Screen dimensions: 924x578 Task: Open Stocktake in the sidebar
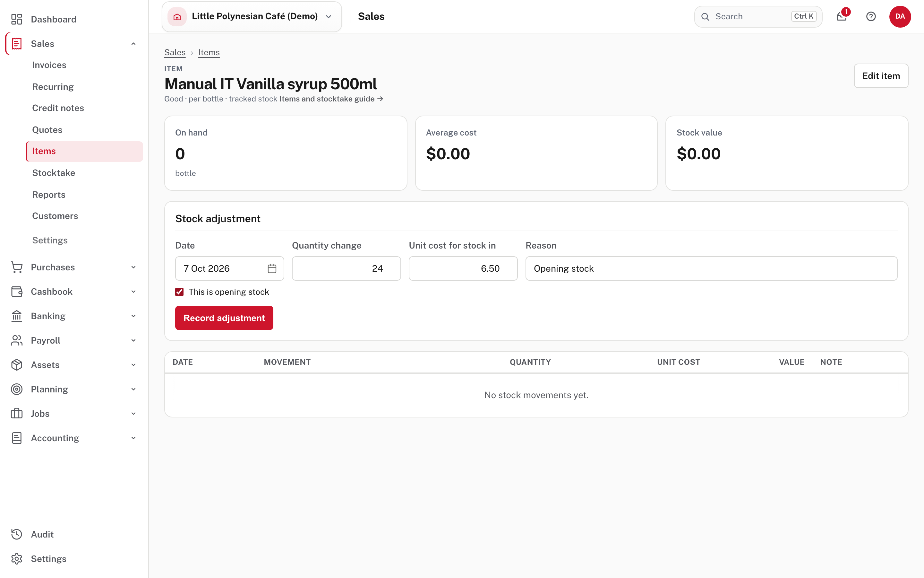(54, 173)
